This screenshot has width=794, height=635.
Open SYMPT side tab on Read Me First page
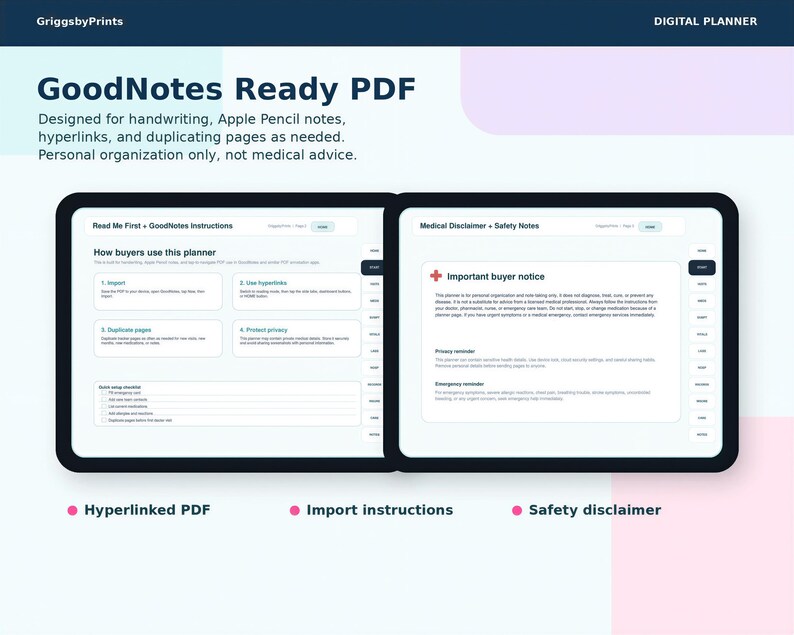374,318
